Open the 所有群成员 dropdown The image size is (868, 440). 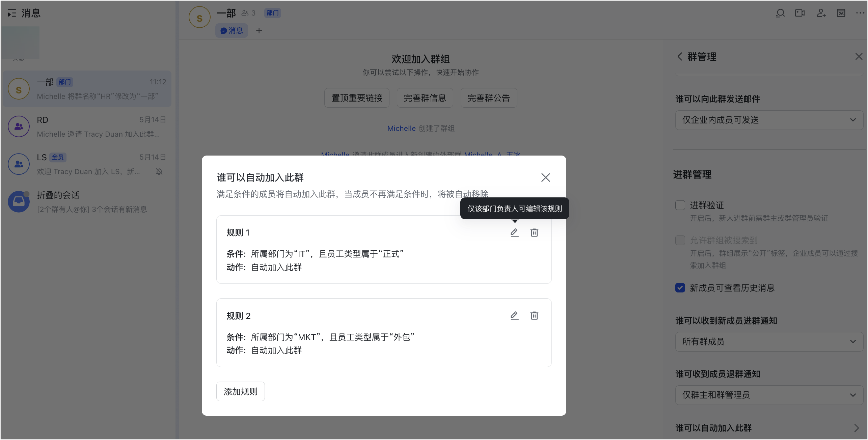(x=769, y=341)
